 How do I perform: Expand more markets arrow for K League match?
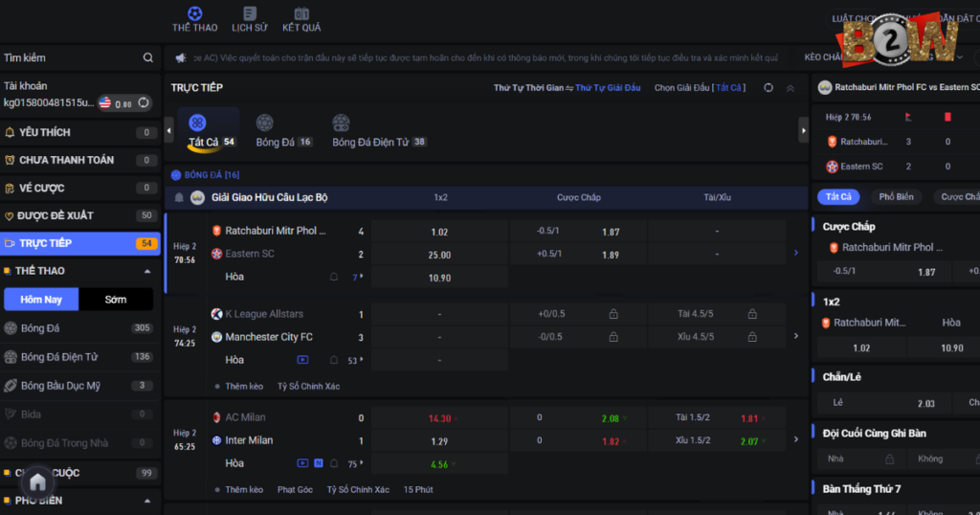tap(795, 336)
